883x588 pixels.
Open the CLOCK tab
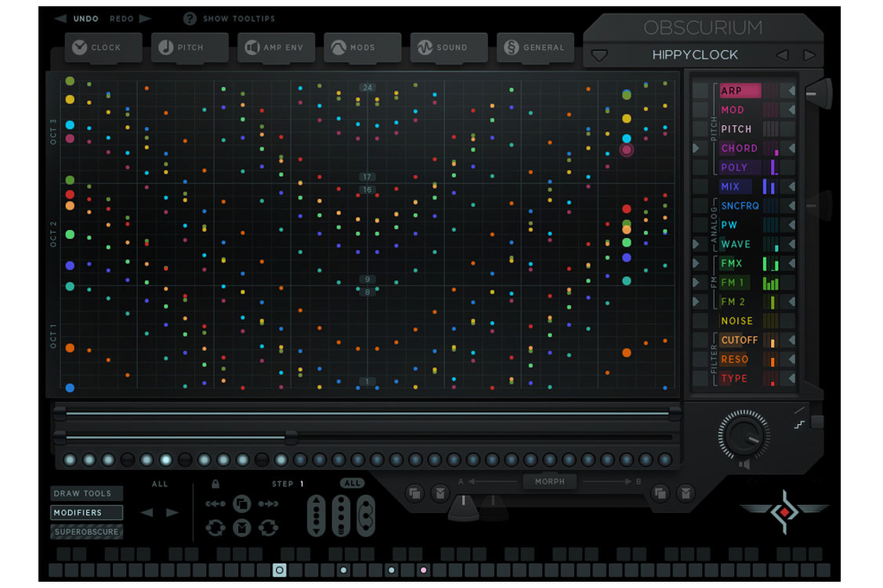click(104, 47)
